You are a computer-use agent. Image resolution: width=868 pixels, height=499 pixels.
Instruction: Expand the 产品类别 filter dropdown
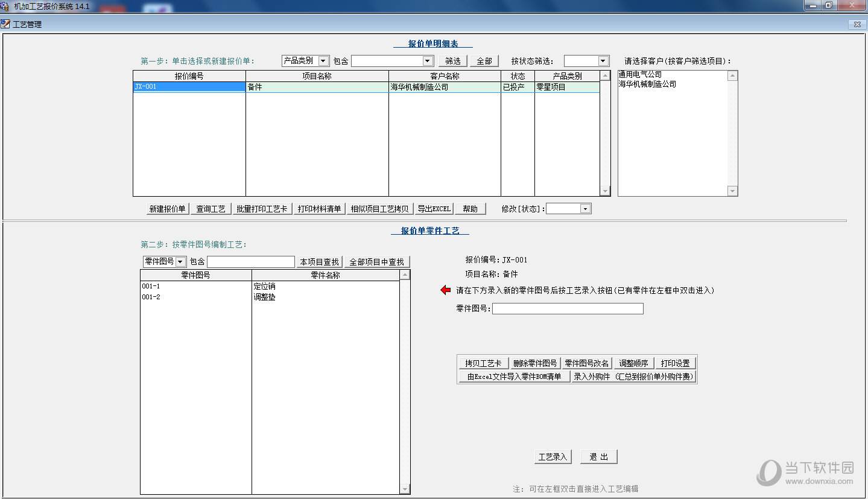coord(323,61)
